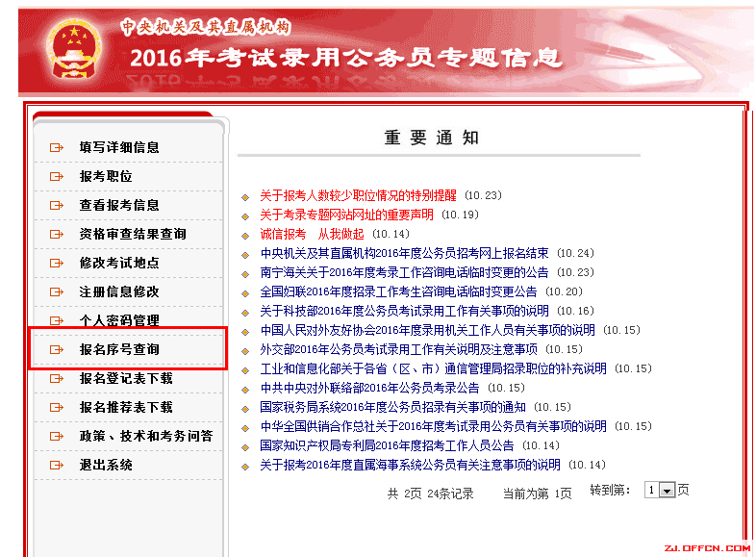
Task: Click the arrow icon beside 填写详细信息
Action: pyautogui.click(x=57, y=147)
